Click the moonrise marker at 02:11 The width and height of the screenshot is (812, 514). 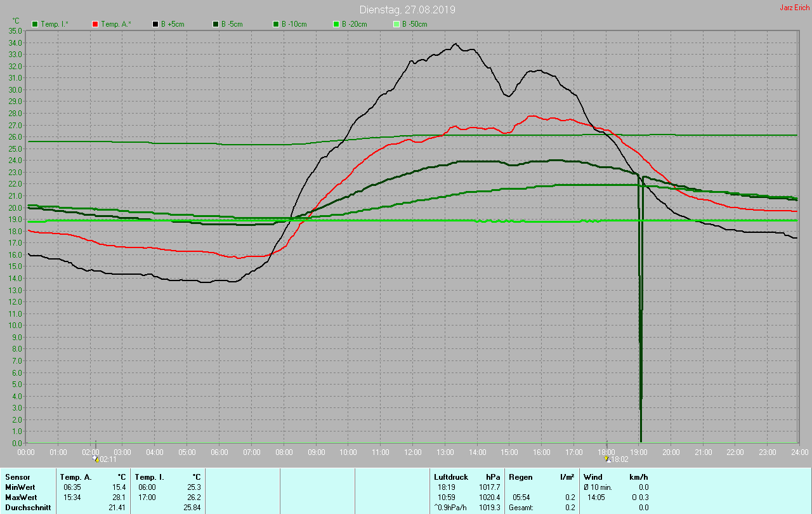(x=96, y=459)
